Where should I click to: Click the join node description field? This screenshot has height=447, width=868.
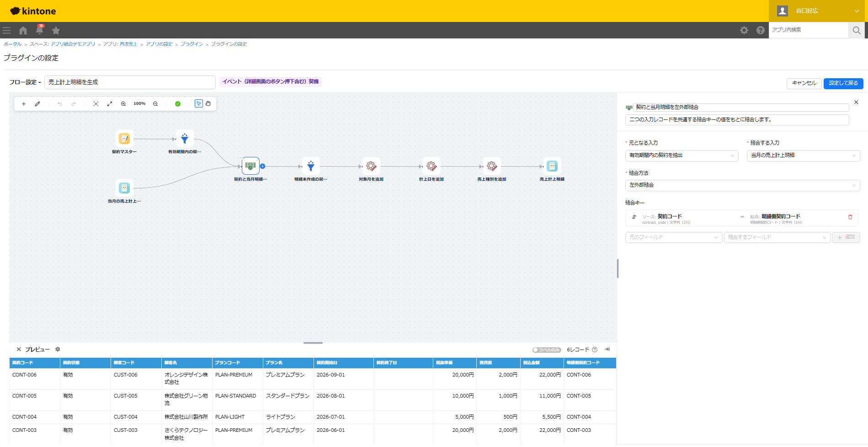(x=737, y=120)
